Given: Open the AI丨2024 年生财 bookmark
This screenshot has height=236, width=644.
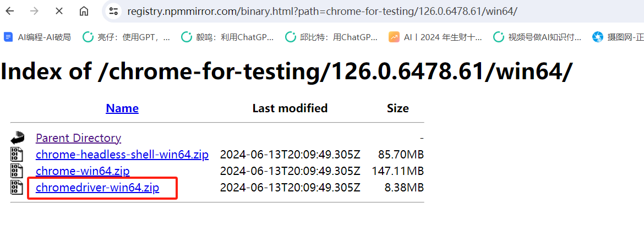Looking at the screenshot, I should point(435,37).
